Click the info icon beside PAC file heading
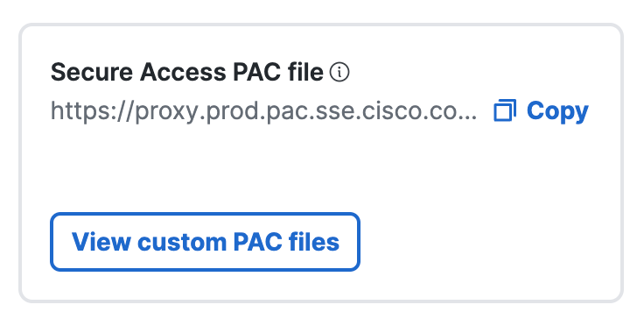This screenshot has height=326, width=644. (x=339, y=73)
